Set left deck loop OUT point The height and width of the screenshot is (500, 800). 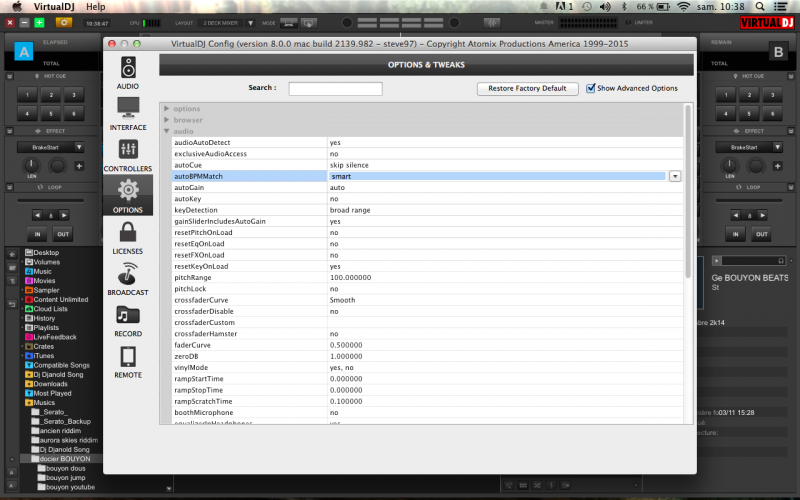pyautogui.click(x=63, y=234)
